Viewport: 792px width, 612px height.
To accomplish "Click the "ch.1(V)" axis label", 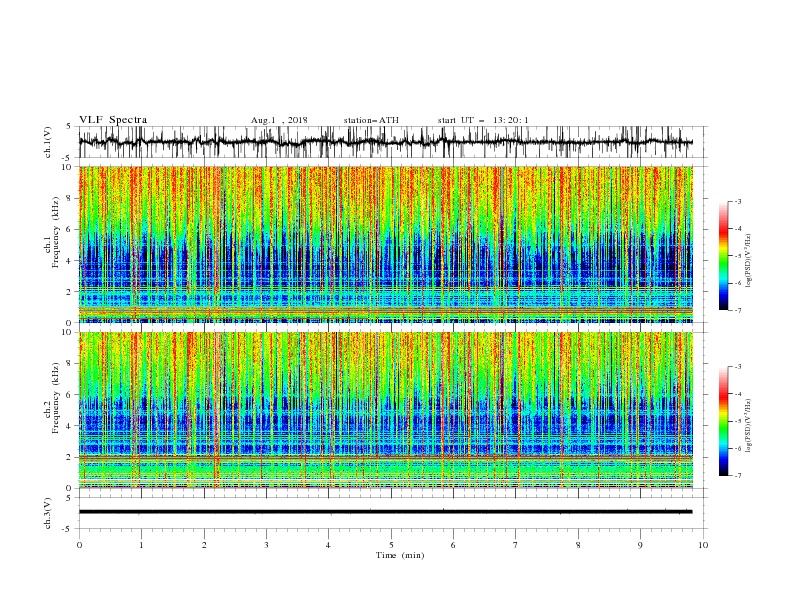I will 48,142.
